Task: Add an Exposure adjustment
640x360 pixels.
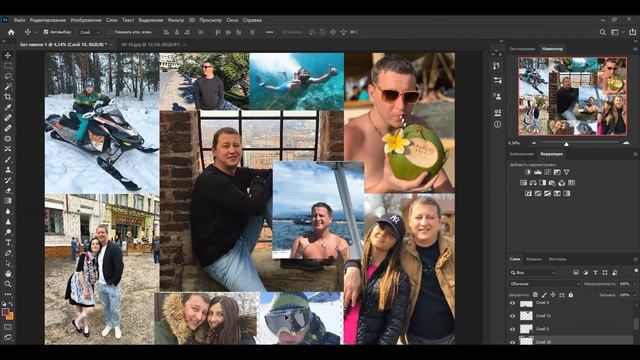Action: pos(557,172)
